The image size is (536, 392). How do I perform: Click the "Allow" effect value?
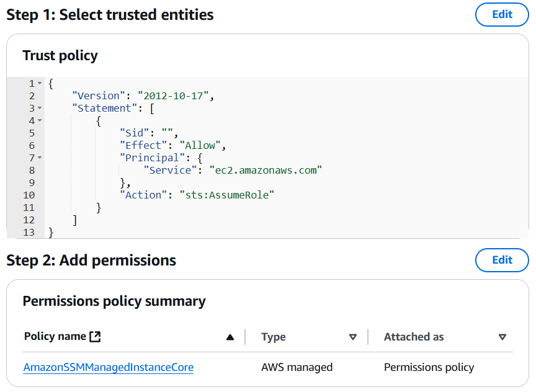[x=200, y=146]
